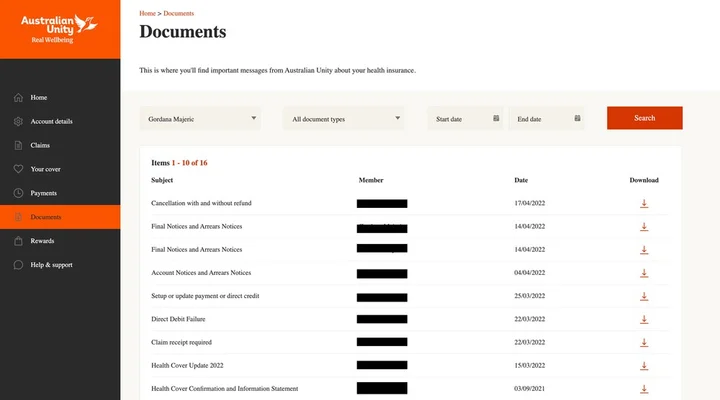Open the Start date calendar icon

[496, 118]
